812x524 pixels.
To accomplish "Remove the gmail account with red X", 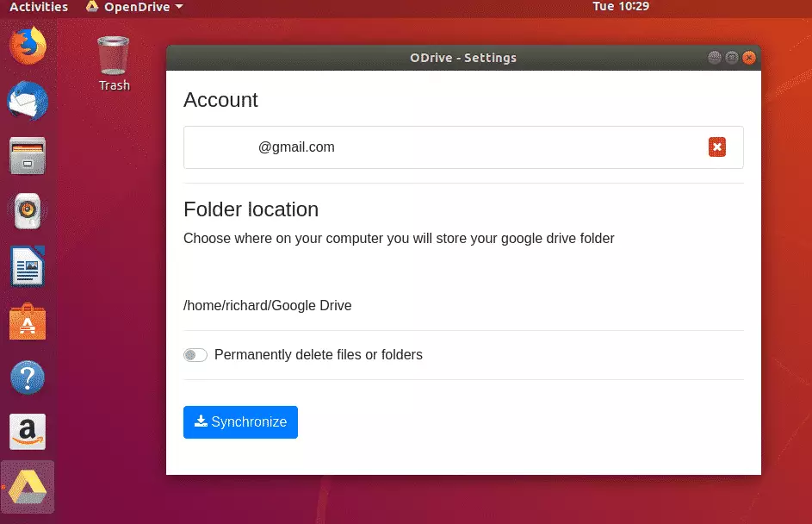I will click(717, 147).
